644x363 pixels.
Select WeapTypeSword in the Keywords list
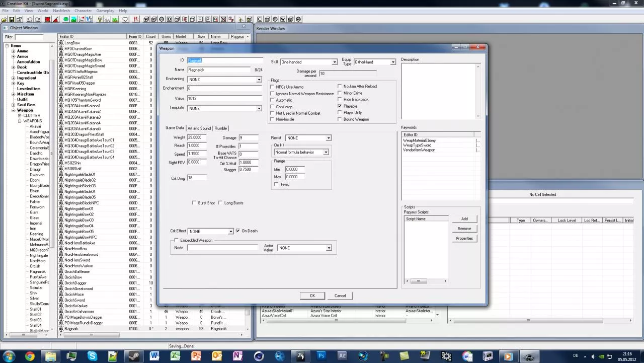pos(417,145)
